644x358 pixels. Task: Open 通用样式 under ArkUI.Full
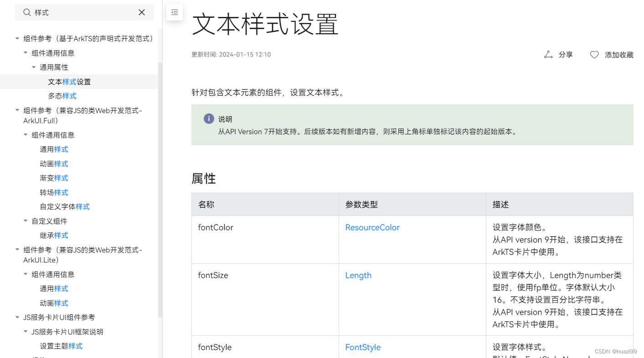(54, 149)
